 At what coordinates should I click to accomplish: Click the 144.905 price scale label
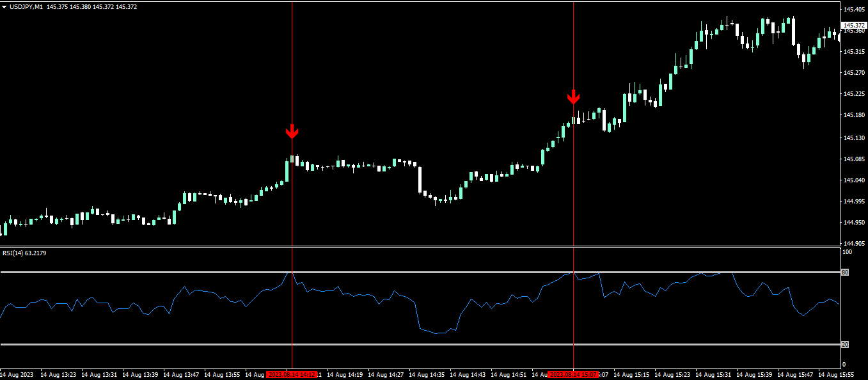point(855,243)
